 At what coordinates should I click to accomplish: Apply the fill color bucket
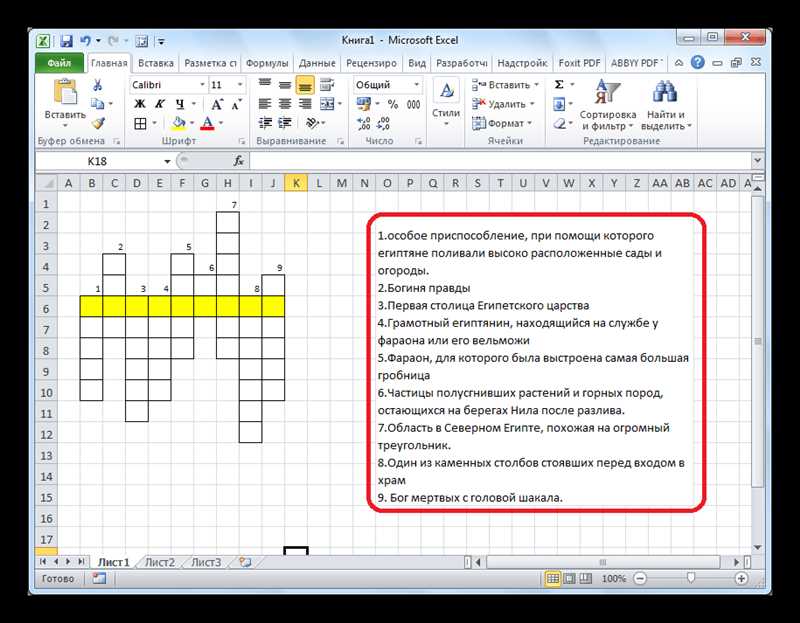tap(179, 123)
